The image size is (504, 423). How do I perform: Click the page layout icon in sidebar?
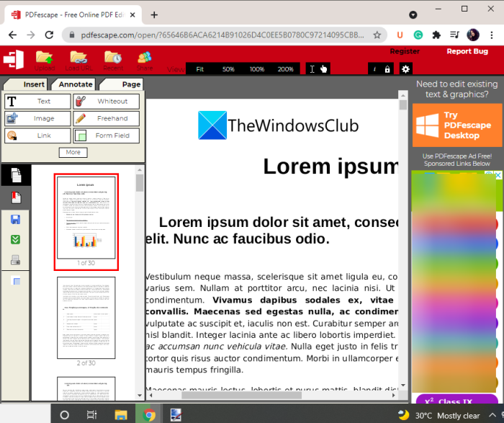(15, 281)
